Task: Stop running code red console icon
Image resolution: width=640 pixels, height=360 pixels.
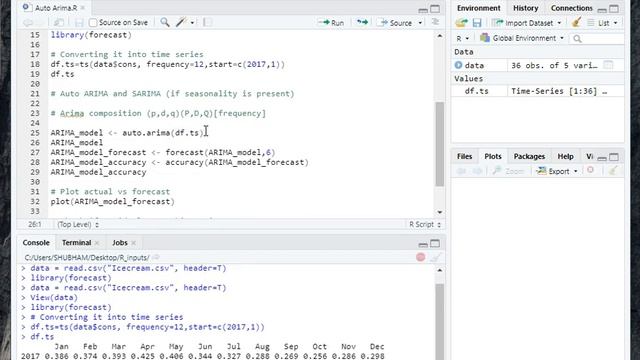Action: coord(420,257)
